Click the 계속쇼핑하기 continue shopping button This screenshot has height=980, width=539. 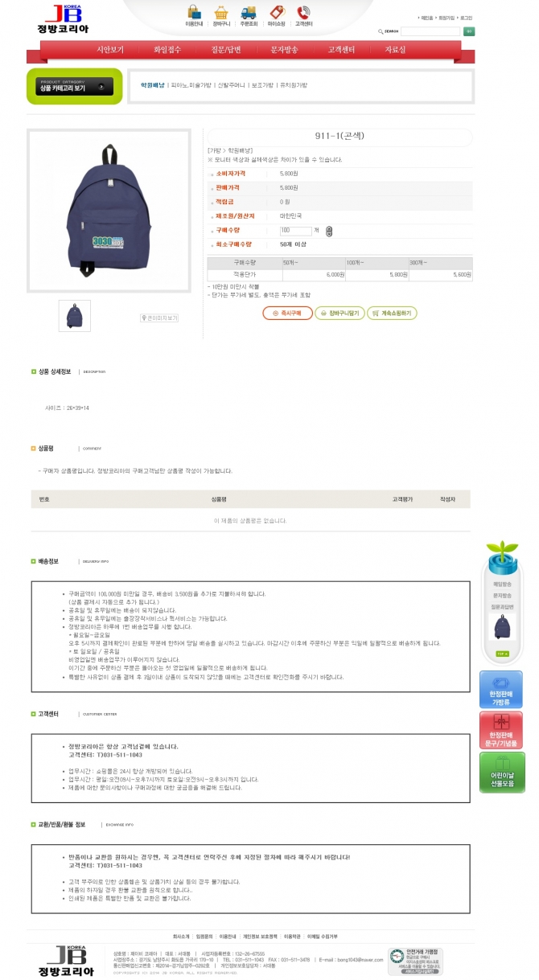coord(392,314)
